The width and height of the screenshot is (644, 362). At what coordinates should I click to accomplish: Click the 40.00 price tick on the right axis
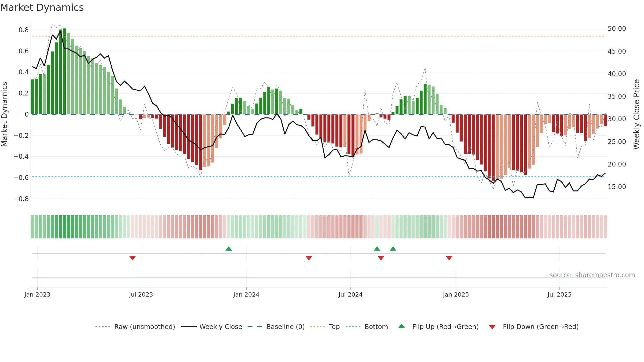617,74
